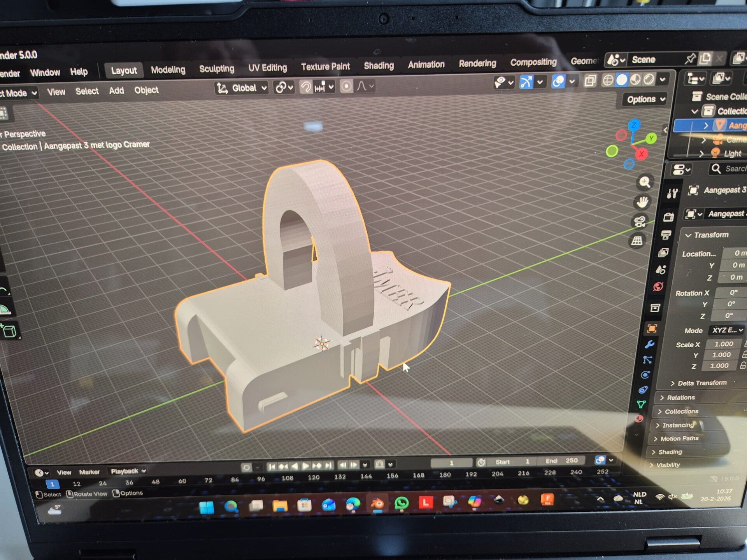
Task: Open the Tool properties tab icon
Action: [x=672, y=193]
